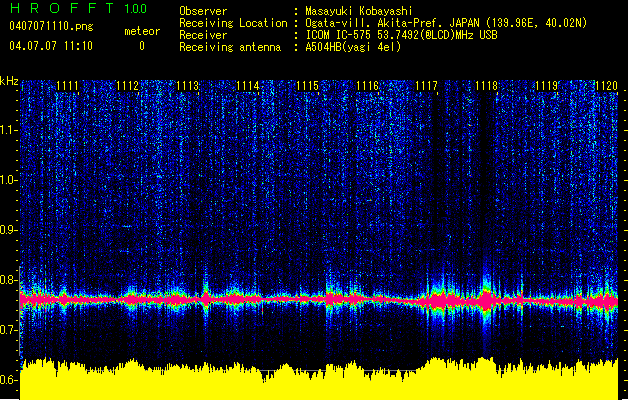Click the 'Receiver' field label

point(203,35)
